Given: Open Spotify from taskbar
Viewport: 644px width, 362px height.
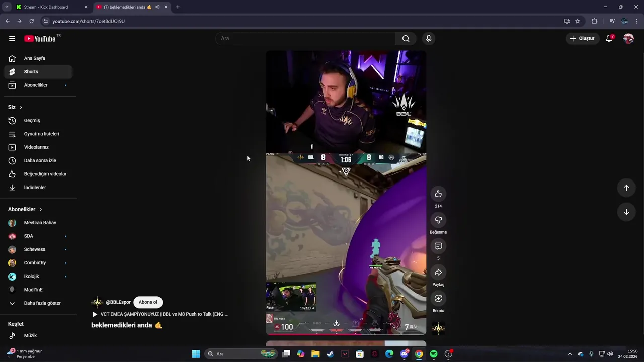Looking at the screenshot, I should [x=434, y=354].
